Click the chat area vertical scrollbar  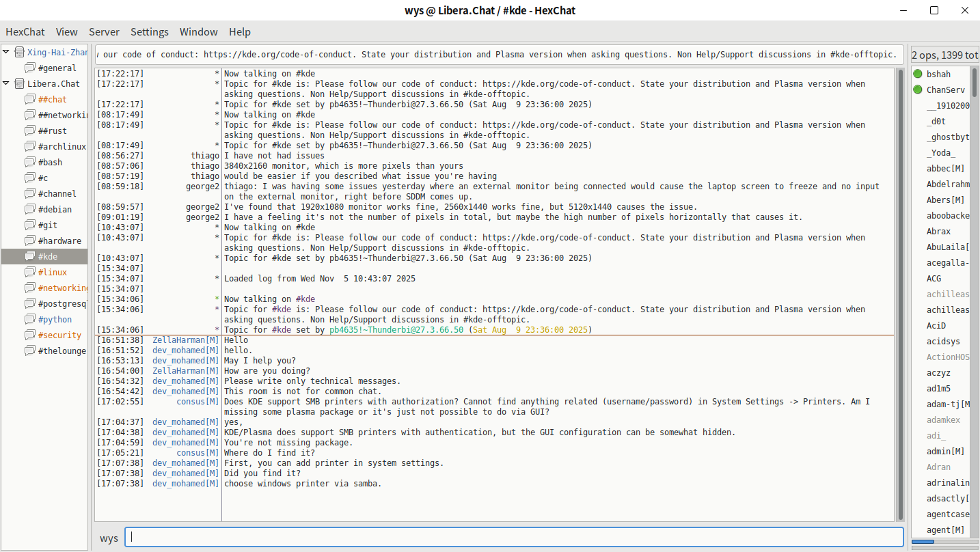[900, 294]
